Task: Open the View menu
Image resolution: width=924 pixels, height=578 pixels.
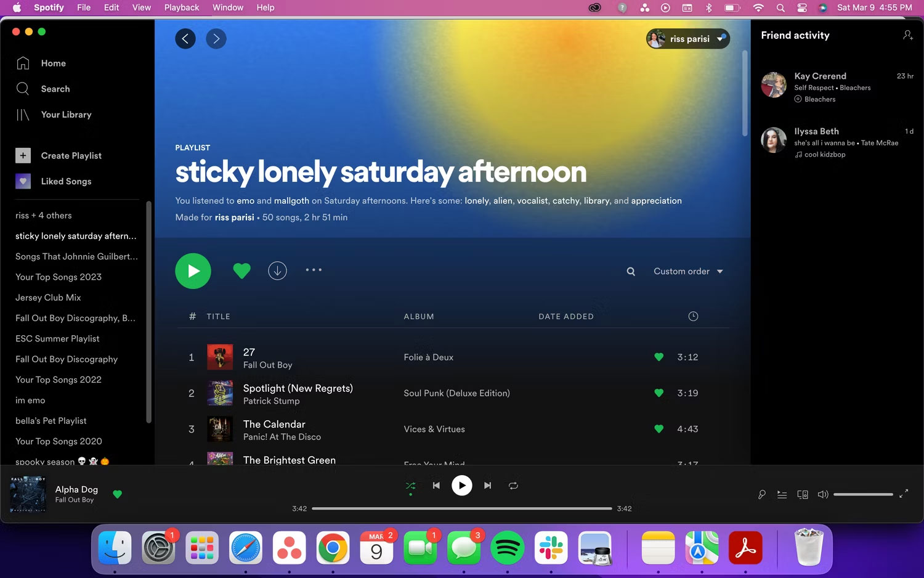Action: (141, 7)
